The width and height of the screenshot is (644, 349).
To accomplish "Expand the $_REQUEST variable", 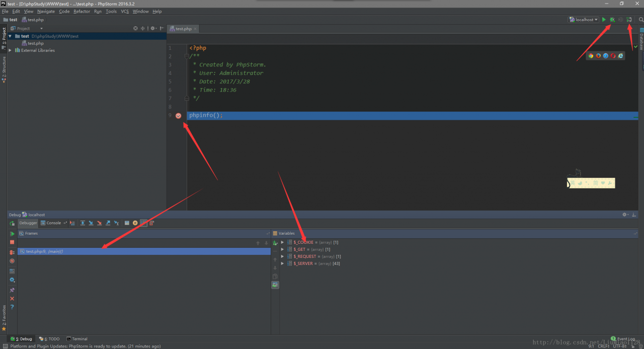I will 283,256.
